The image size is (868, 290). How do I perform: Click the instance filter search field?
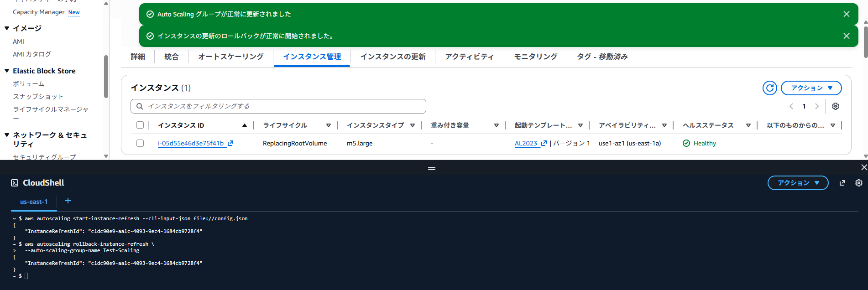click(278, 106)
